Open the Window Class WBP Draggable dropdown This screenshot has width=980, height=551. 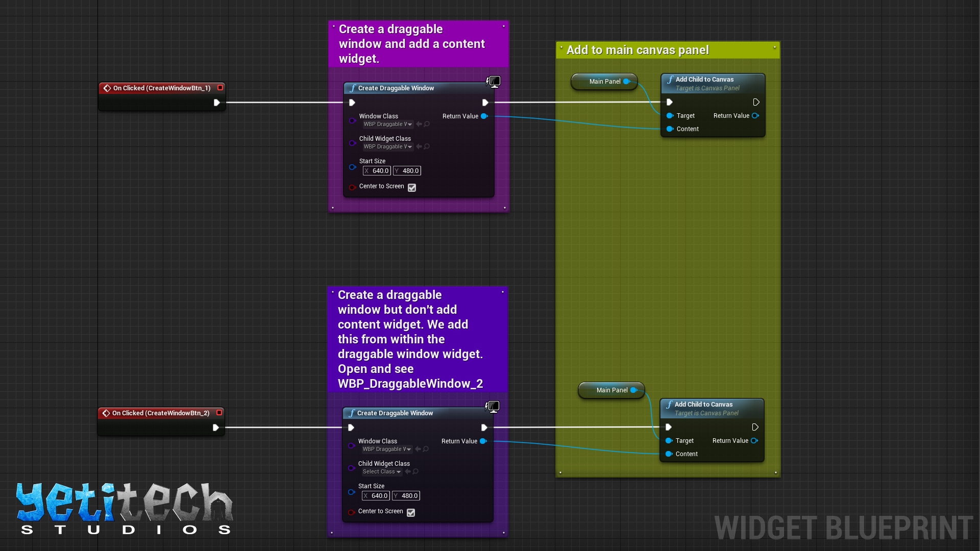pos(387,124)
